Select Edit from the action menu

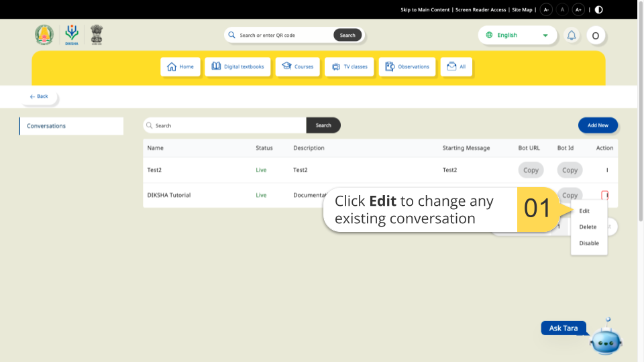584,211
